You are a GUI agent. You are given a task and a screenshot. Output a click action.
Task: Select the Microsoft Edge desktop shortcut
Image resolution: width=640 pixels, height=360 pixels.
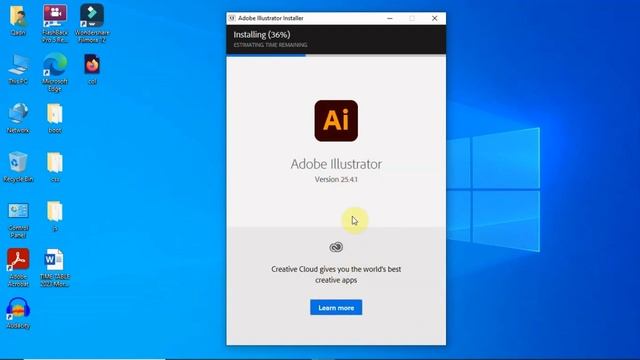[55, 73]
